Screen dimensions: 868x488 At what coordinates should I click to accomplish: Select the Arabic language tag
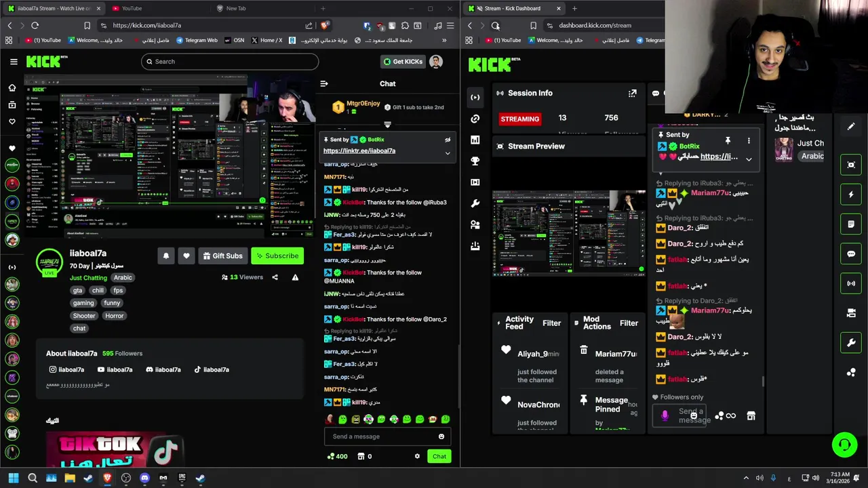123,277
